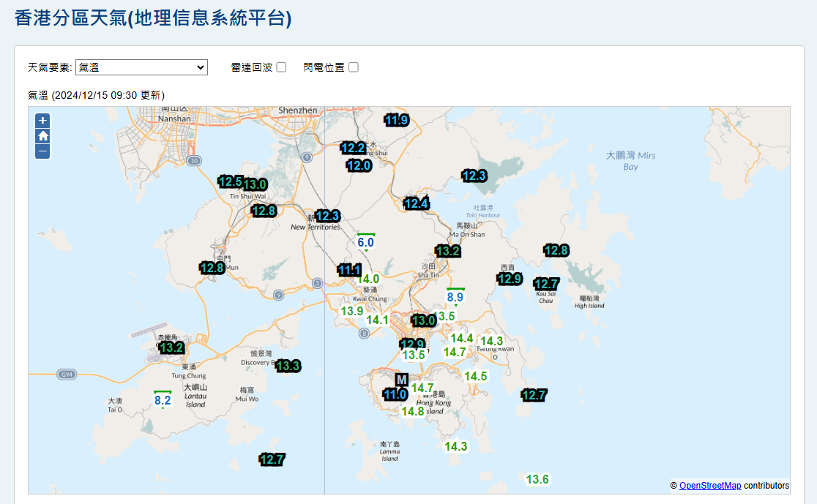Select the 14.8 temperature marker
The image size is (817, 504).
(x=412, y=411)
